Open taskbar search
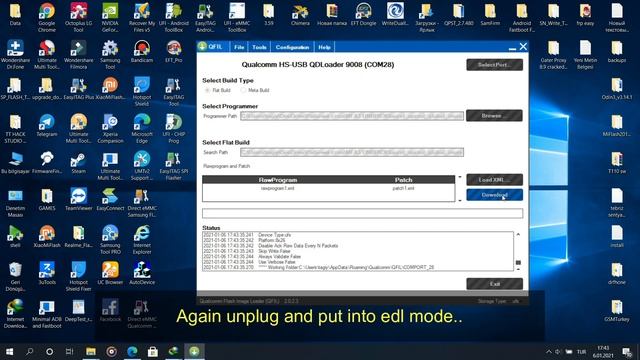The width and height of the screenshot is (640, 360). click(29, 351)
